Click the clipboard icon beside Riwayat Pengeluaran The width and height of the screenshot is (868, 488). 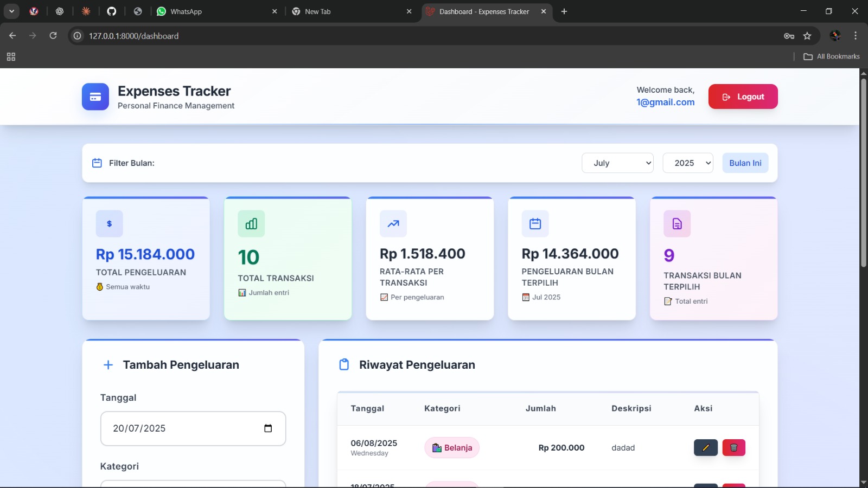[x=344, y=364]
